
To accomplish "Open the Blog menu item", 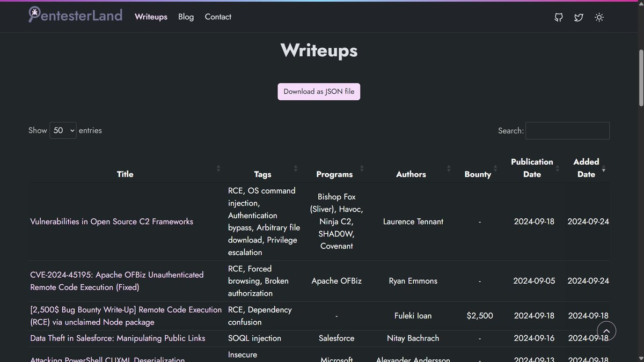I will [186, 17].
